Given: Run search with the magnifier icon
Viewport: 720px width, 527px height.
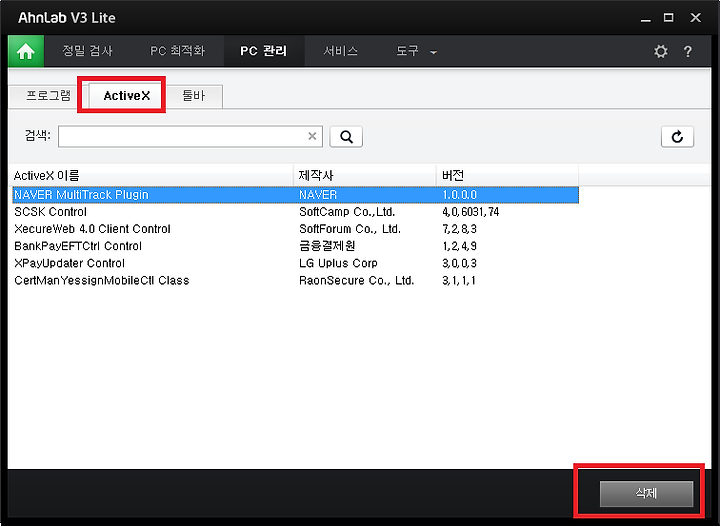Looking at the screenshot, I should (346, 137).
